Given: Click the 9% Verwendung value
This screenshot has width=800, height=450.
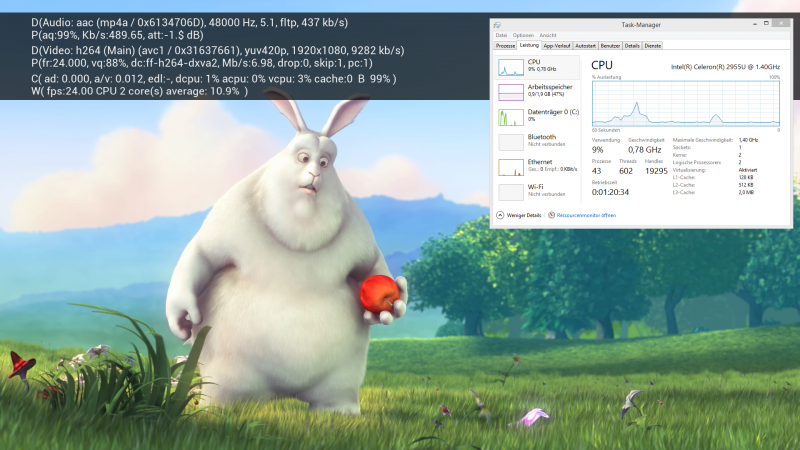Looking at the screenshot, I should [597, 149].
